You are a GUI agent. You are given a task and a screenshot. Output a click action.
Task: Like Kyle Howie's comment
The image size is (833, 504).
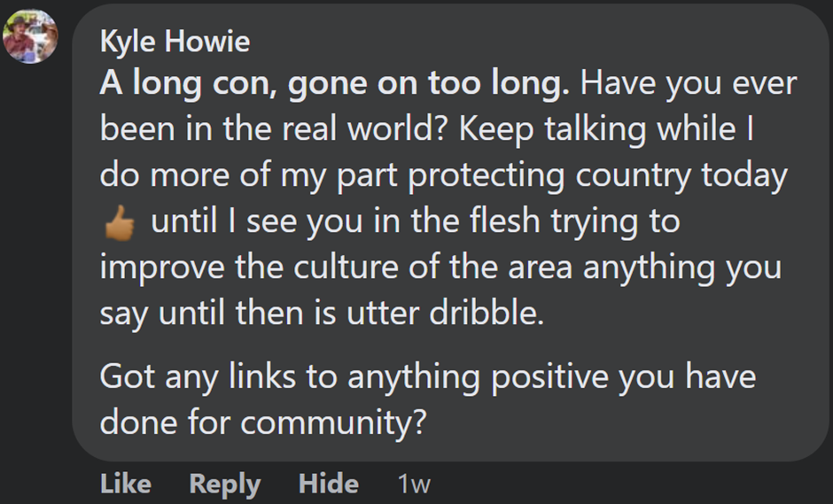[x=125, y=484]
